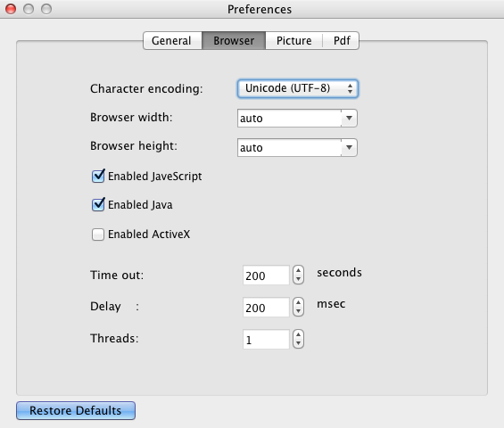Switch to the Picture tab
504x428 pixels.
point(294,40)
